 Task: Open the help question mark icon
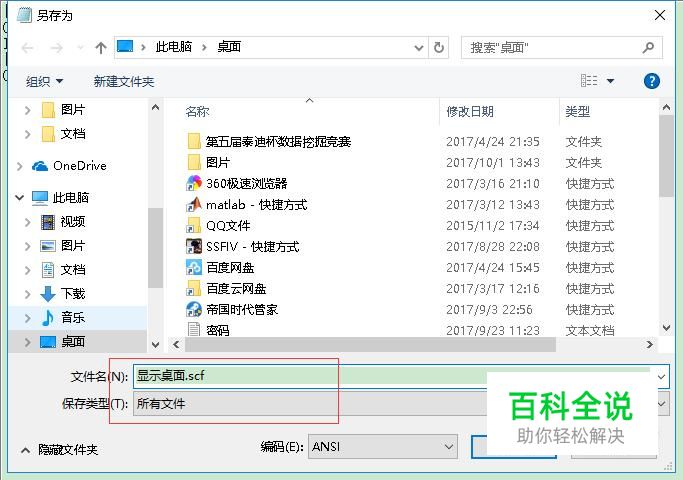click(x=652, y=81)
